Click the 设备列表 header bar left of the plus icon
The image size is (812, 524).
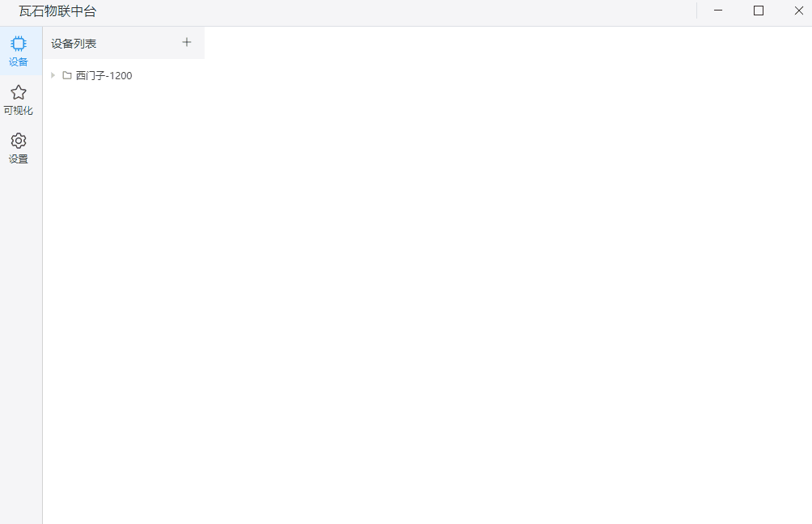pos(139,43)
